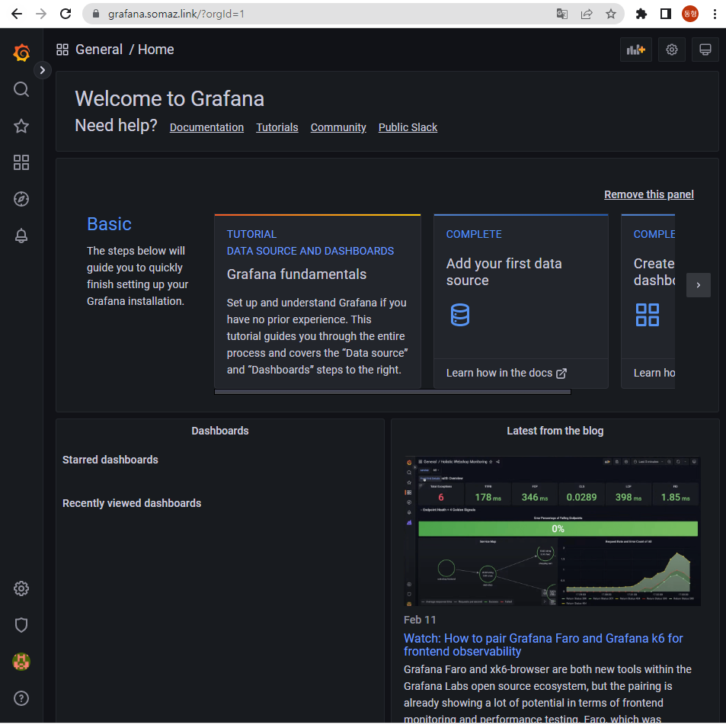The height and width of the screenshot is (728, 726).
Task: Click the Add panel chart icon
Action: tap(636, 50)
